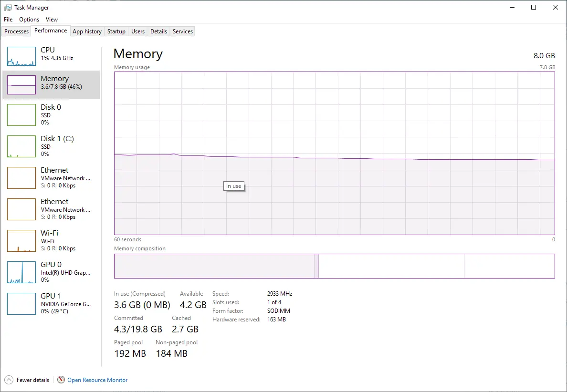Switch to the App history tab
Viewport: 567px width, 392px height.
pos(87,31)
